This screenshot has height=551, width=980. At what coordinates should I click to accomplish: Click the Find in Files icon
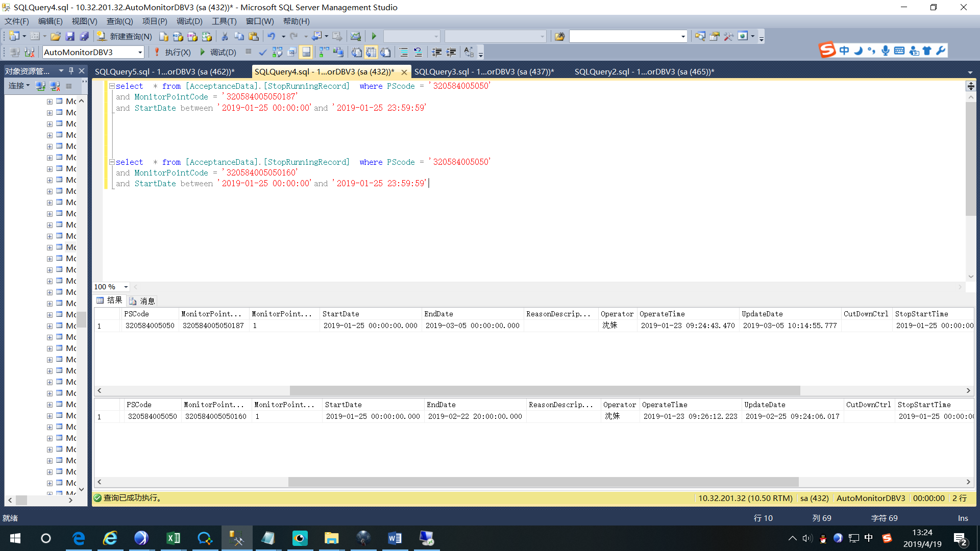coord(560,36)
